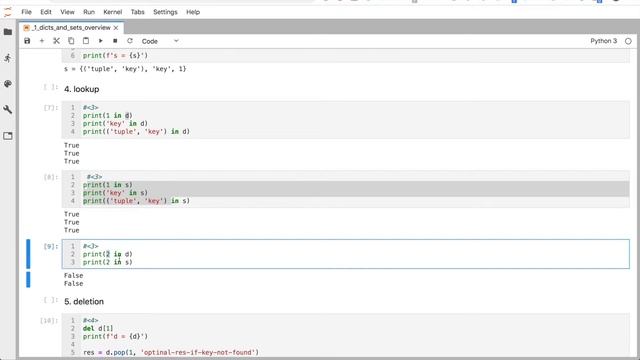Click output text "s = {('tuple', 'key'), 'key', 1}"
Viewport: 640px width, 360px height.
[x=125, y=69]
